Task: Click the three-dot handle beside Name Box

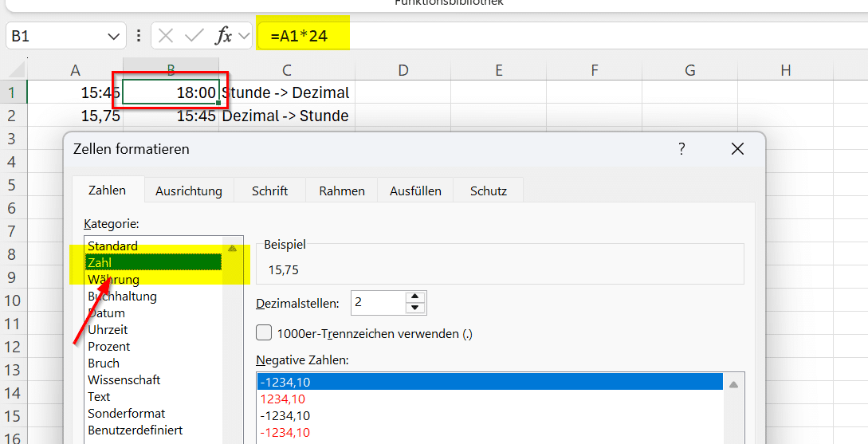Action: [139, 36]
